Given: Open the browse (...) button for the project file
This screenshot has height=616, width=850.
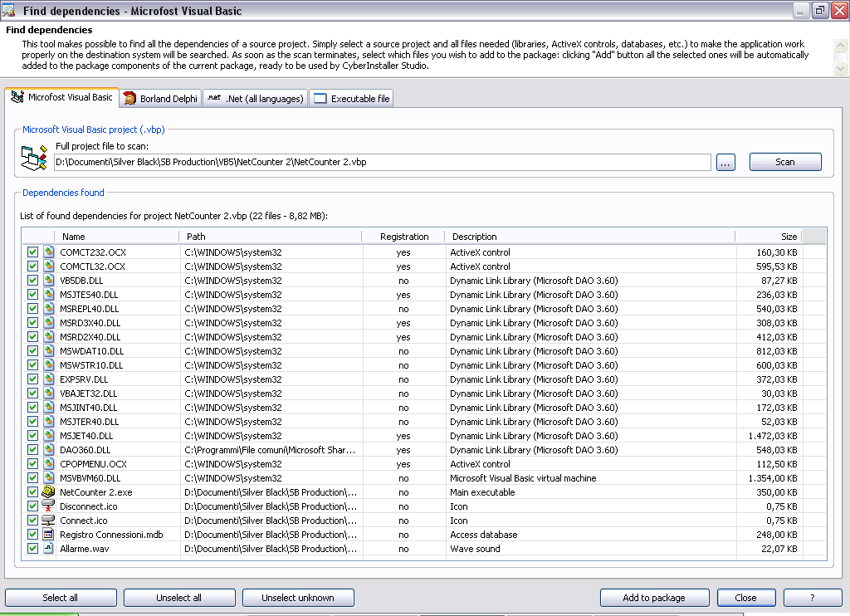Looking at the screenshot, I should coord(725,162).
